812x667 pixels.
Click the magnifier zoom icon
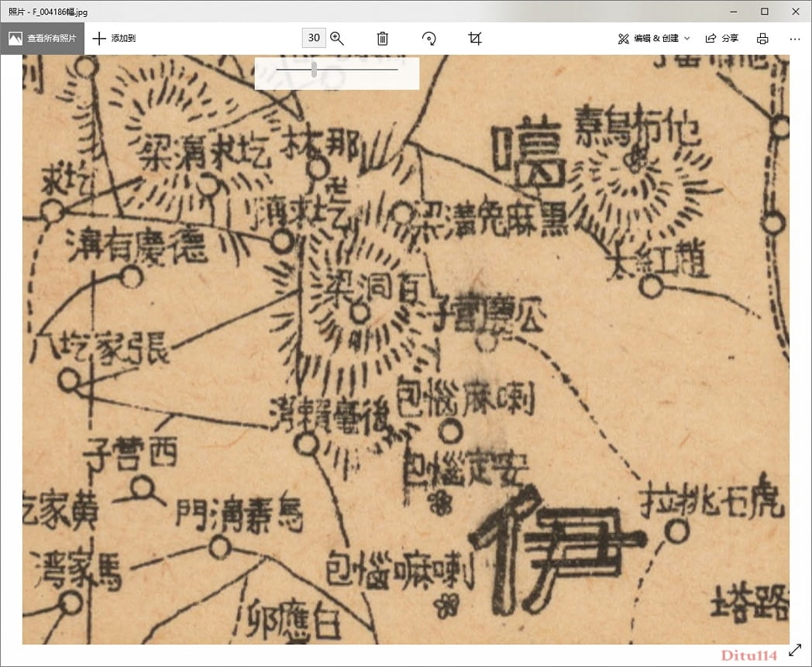pyautogui.click(x=337, y=38)
